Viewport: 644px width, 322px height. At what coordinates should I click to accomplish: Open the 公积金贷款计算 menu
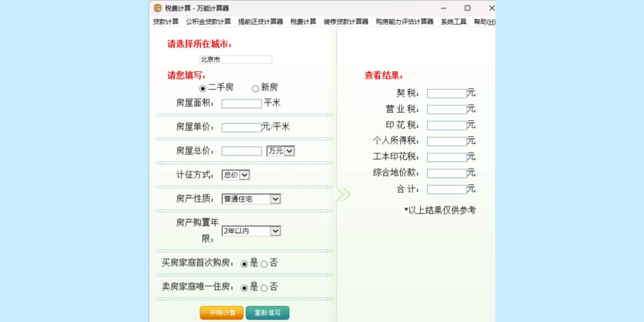pyautogui.click(x=208, y=21)
